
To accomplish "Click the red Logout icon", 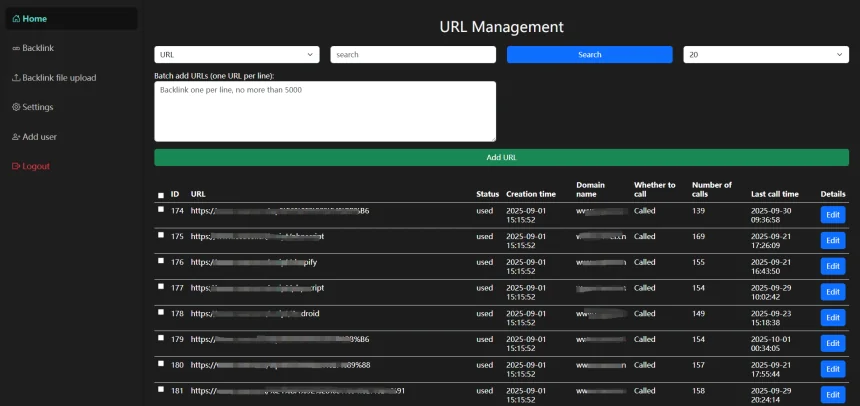I will (16, 166).
